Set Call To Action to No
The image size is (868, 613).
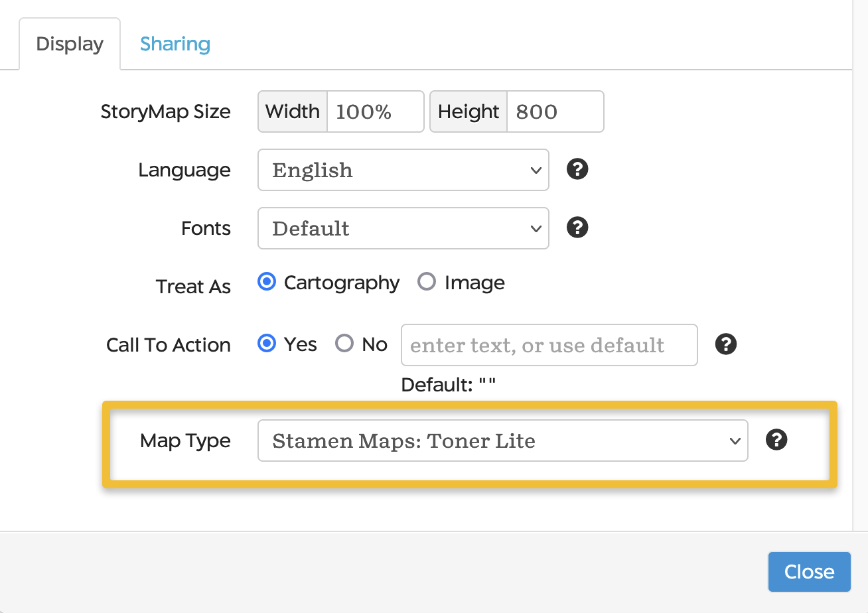pyautogui.click(x=344, y=344)
